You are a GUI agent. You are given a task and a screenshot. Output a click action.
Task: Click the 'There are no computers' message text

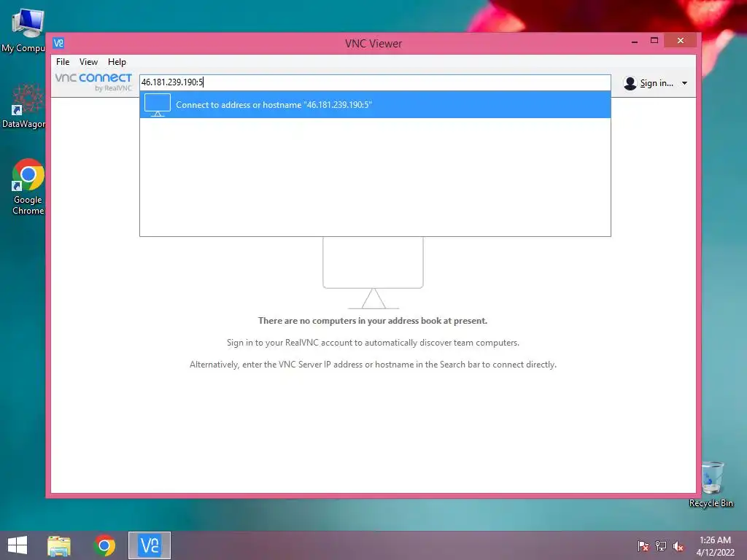(373, 321)
